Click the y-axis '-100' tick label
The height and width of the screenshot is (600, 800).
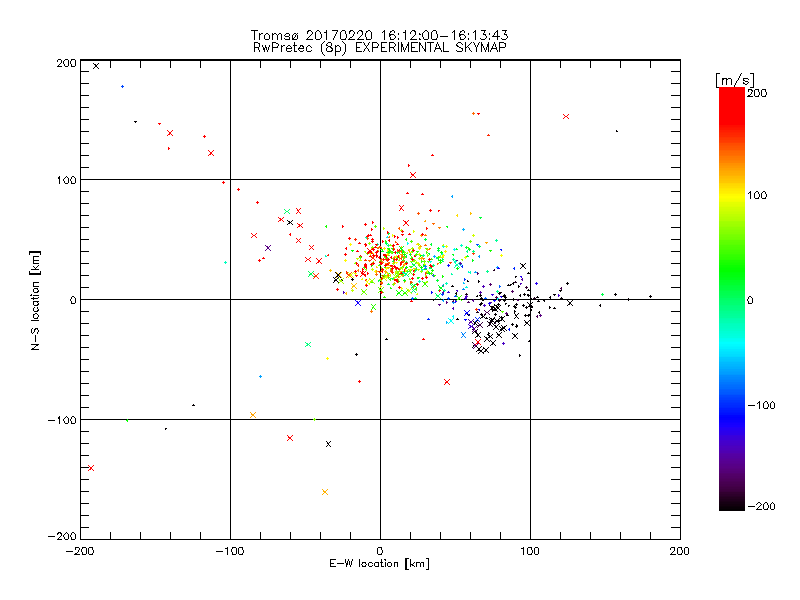(62, 420)
